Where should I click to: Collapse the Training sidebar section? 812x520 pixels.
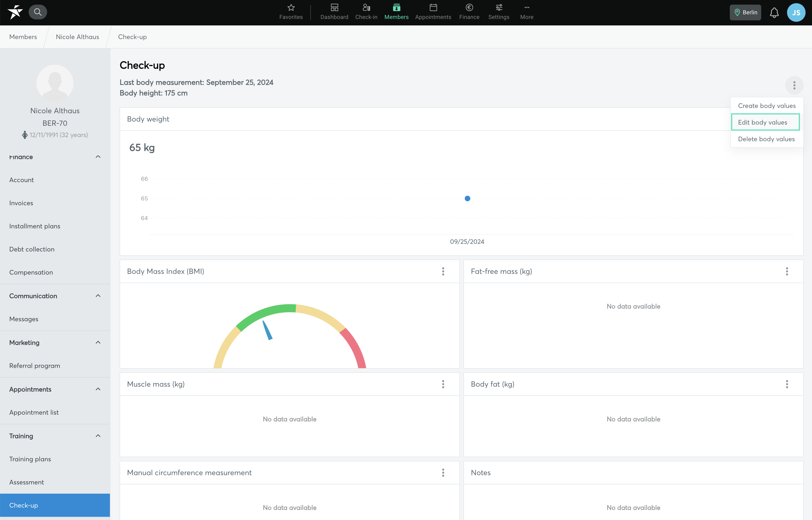[x=98, y=436]
